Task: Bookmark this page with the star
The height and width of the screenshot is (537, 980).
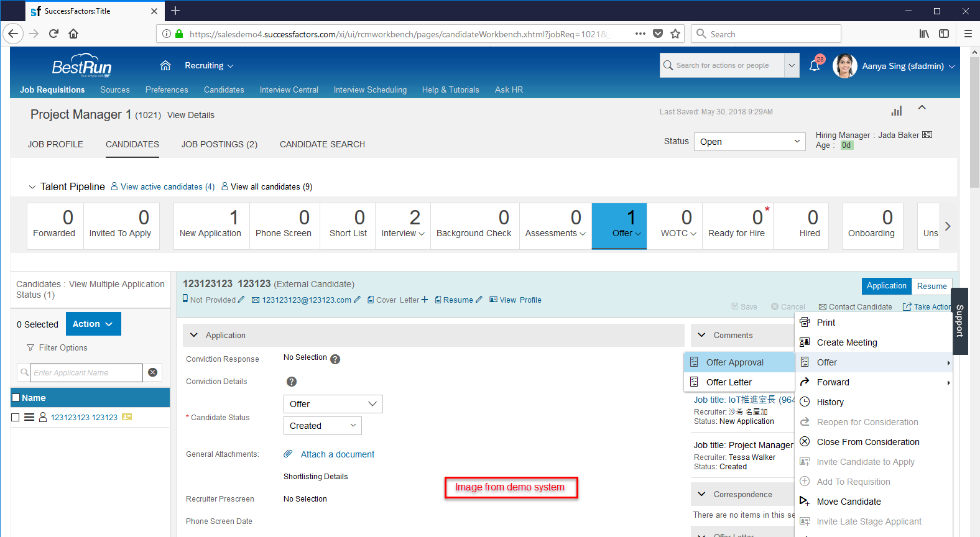Action: click(675, 34)
